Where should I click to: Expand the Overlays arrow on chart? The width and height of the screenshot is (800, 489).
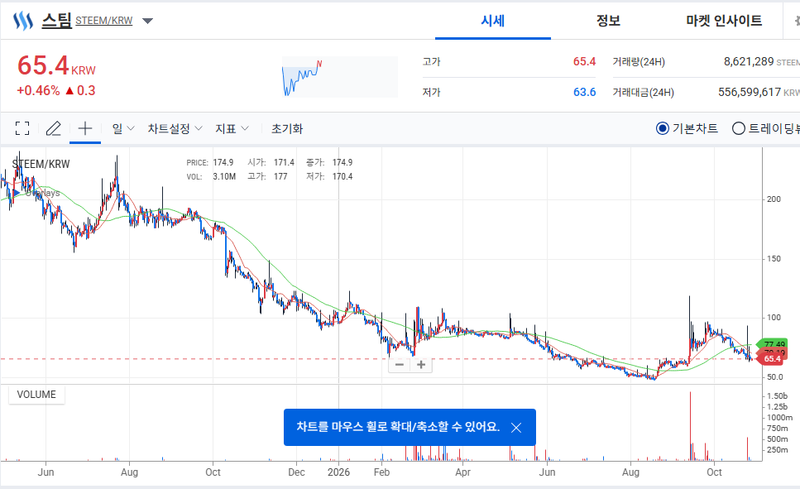coord(16,193)
